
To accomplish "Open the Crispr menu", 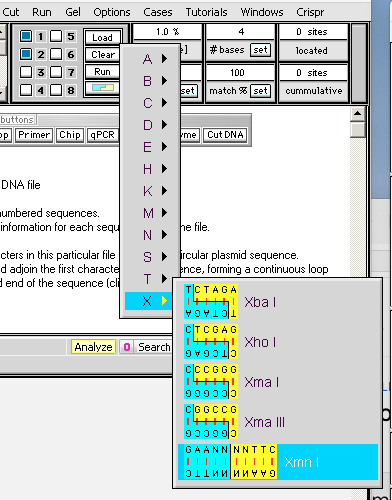I will 310,12.
